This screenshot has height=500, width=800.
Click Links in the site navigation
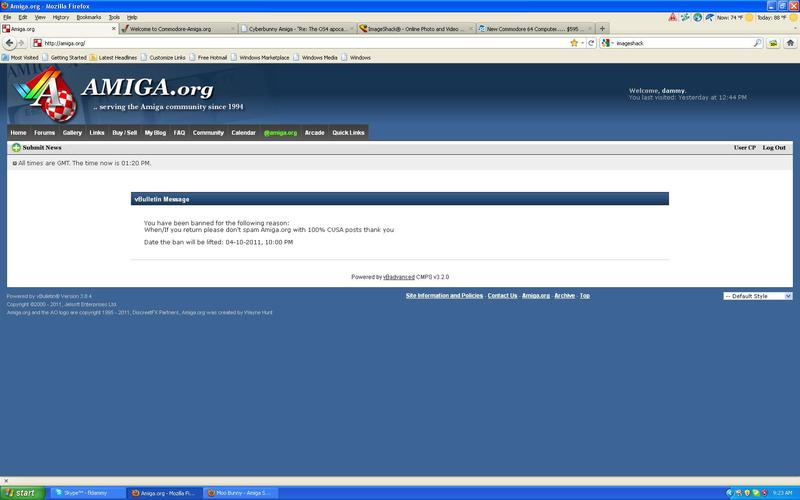point(97,133)
